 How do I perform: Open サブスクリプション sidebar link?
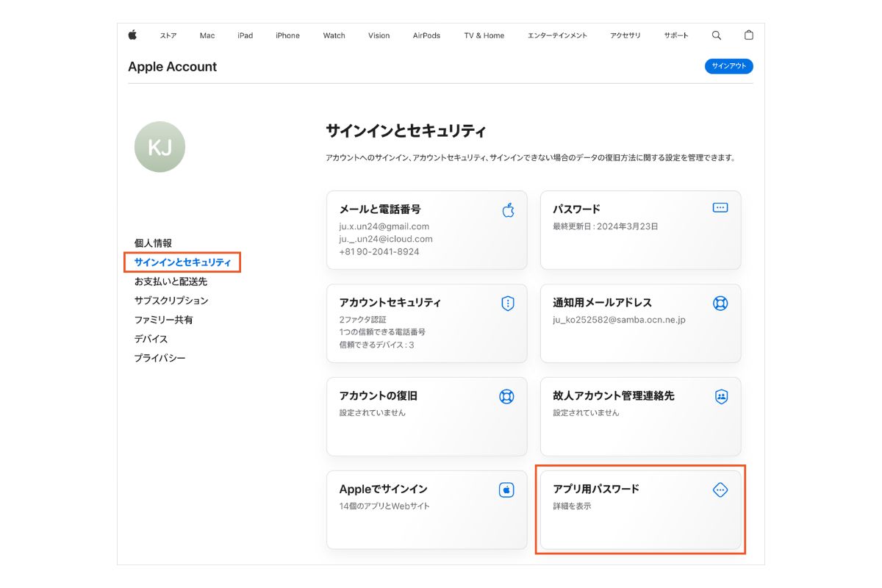[x=171, y=301]
